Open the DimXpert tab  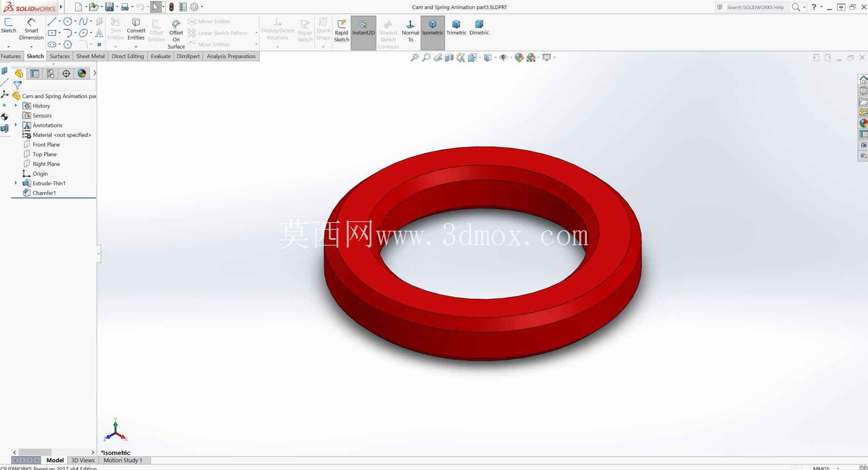click(188, 56)
